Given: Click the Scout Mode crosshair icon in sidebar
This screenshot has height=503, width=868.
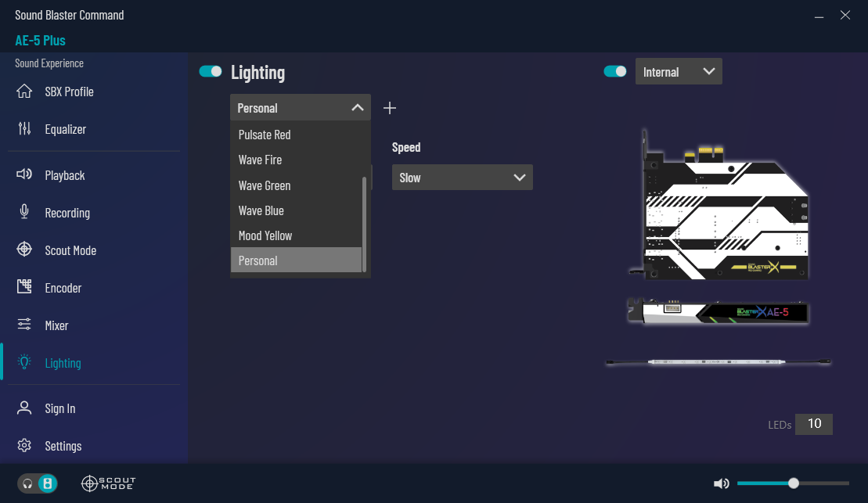Looking at the screenshot, I should pos(24,250).
